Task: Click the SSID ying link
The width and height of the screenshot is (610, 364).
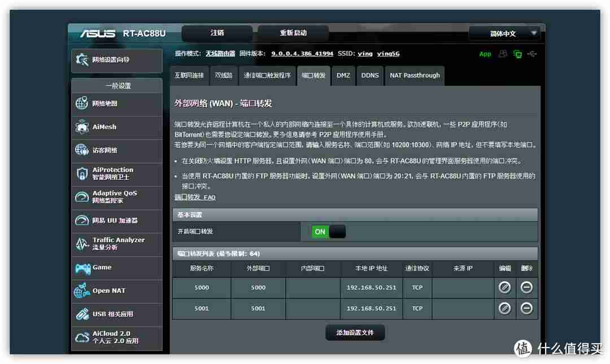Action: point(365,54)
